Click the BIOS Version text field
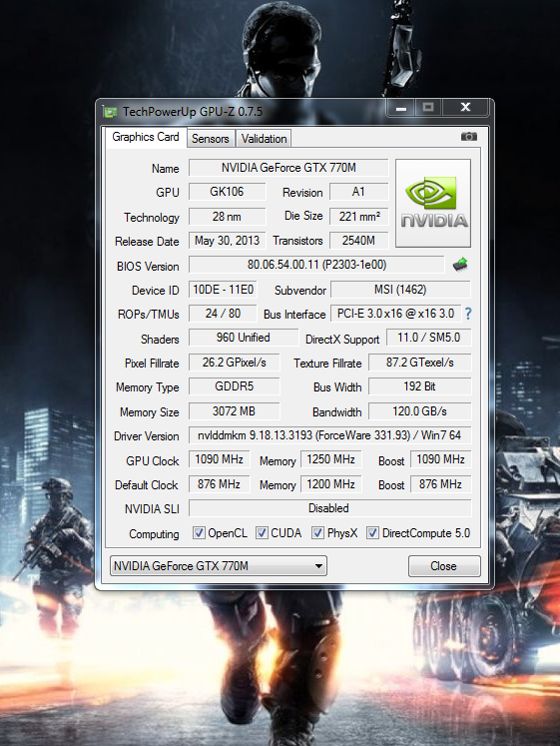Image resolution: width=560 pixels, height=746 pixels. point(316,265)
